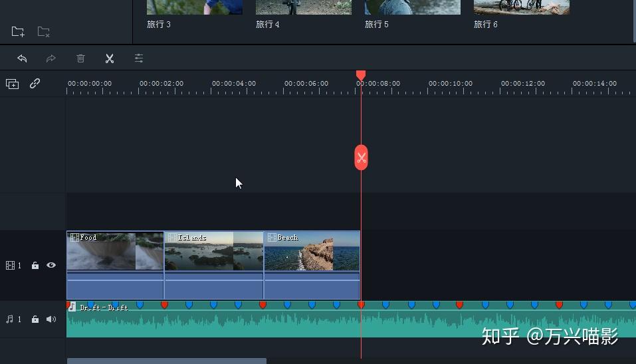Click the film icon on Beach clip

[272, 238]
